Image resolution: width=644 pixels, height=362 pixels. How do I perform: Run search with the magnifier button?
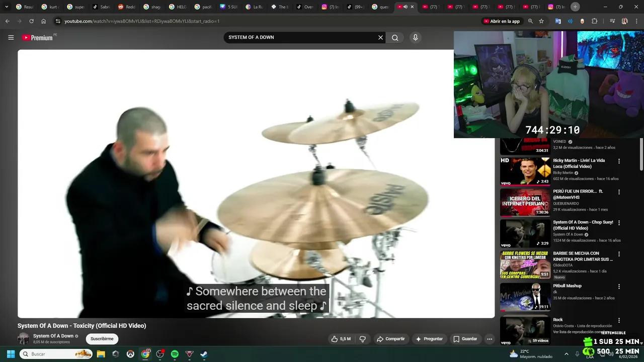pos(395,37)
